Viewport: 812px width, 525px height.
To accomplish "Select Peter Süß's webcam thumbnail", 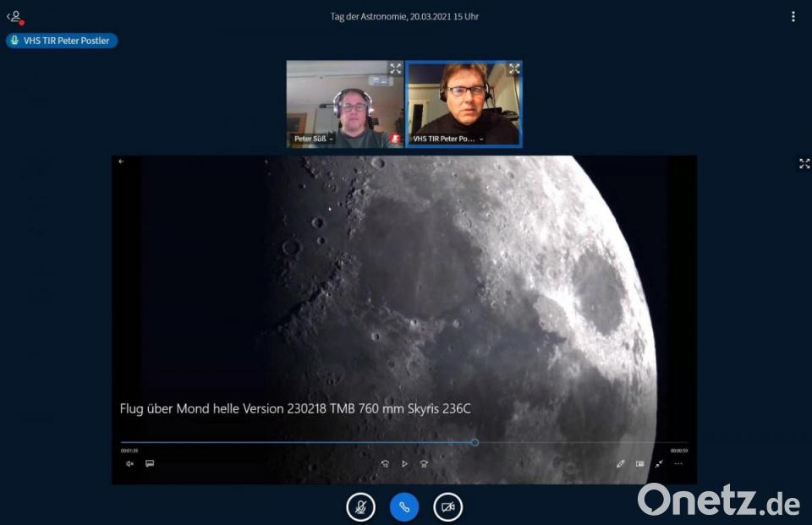I will click(345, 103).
